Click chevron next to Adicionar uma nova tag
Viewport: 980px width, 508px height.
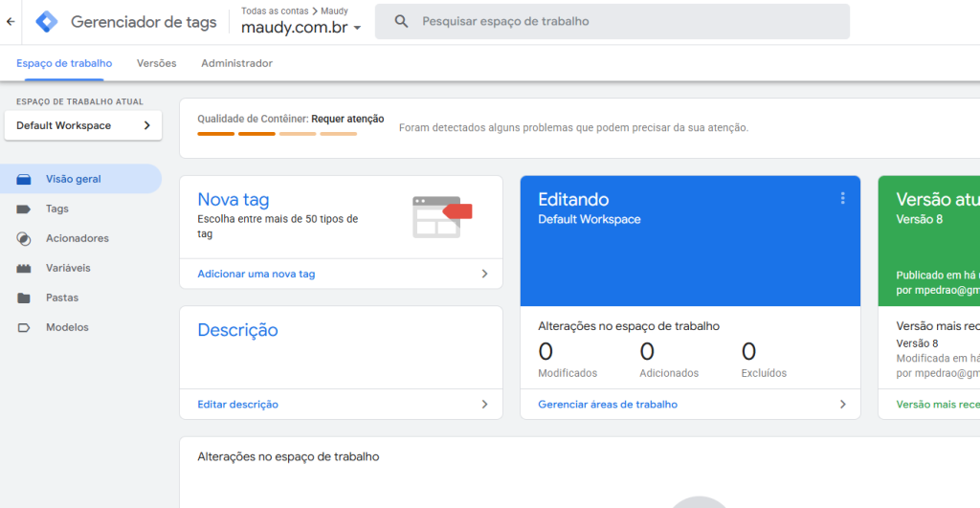coord(484,274)
